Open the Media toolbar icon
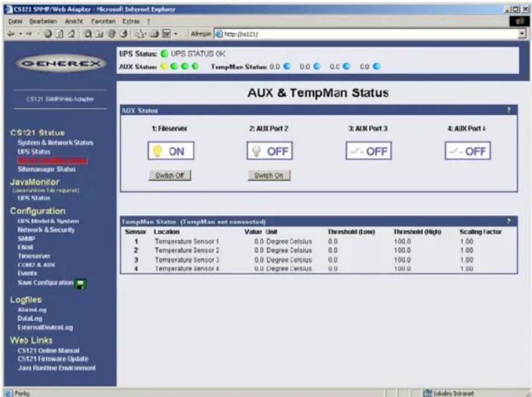The height and width of the screenshot is (397, 532). [x=112, y=34]
